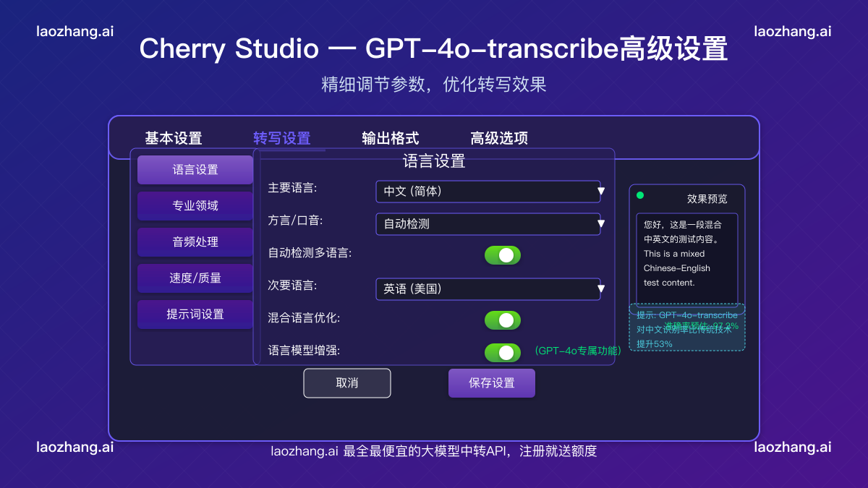Disable the 混合语言优化 switch
The image size is (868, 488).
(x=503, y=320)
